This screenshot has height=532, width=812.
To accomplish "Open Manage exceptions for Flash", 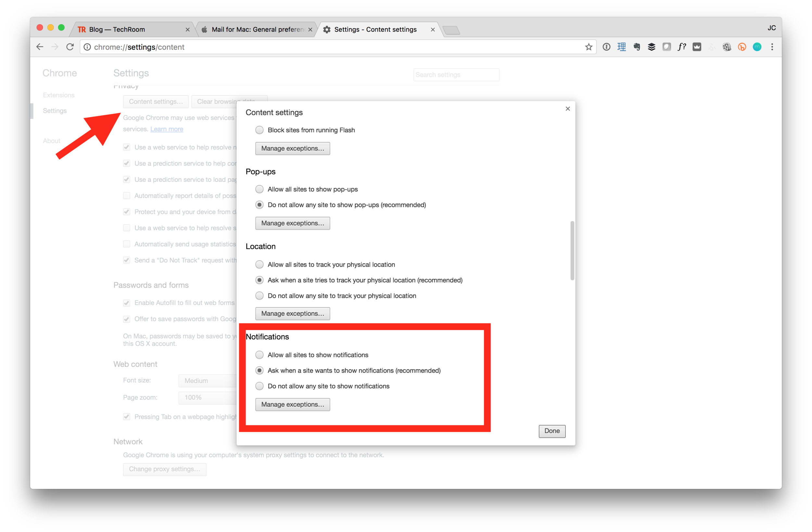I will coord(292,149).
